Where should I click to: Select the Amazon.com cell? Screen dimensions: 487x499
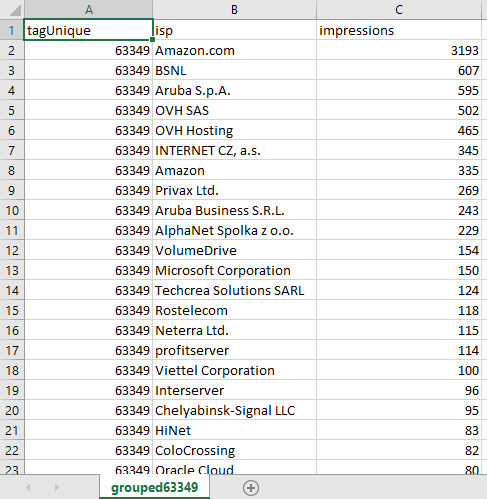234,50
